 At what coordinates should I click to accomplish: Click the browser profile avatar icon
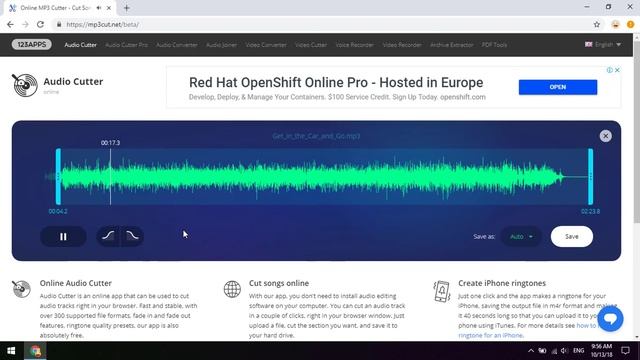(616, 24)
